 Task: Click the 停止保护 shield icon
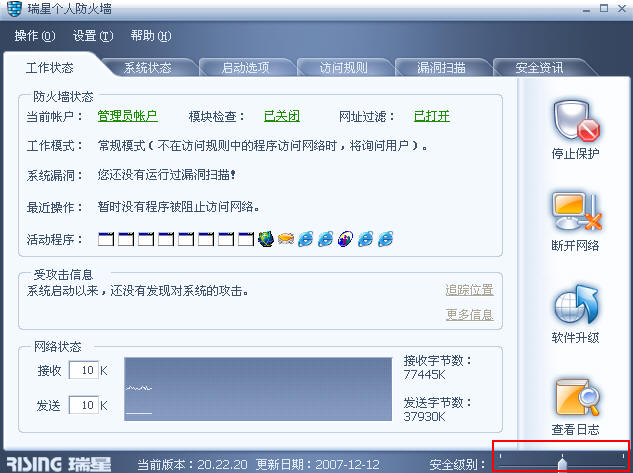point(576,121)
